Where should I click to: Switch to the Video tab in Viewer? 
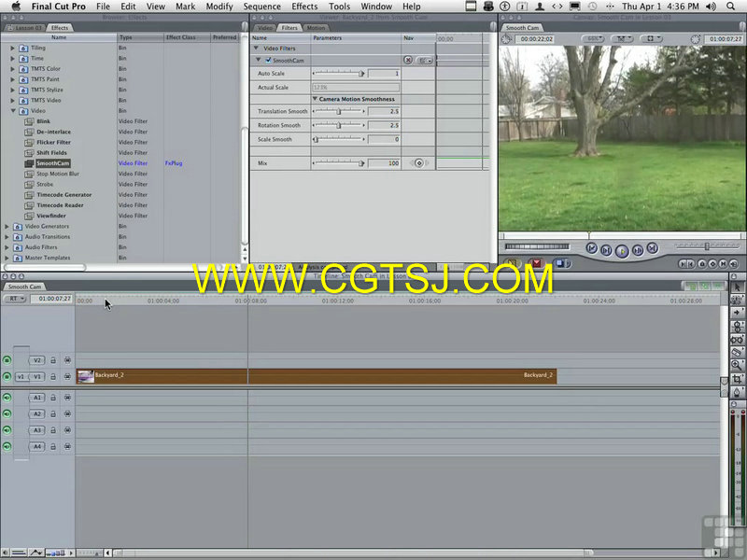click(x=264, y=28)
